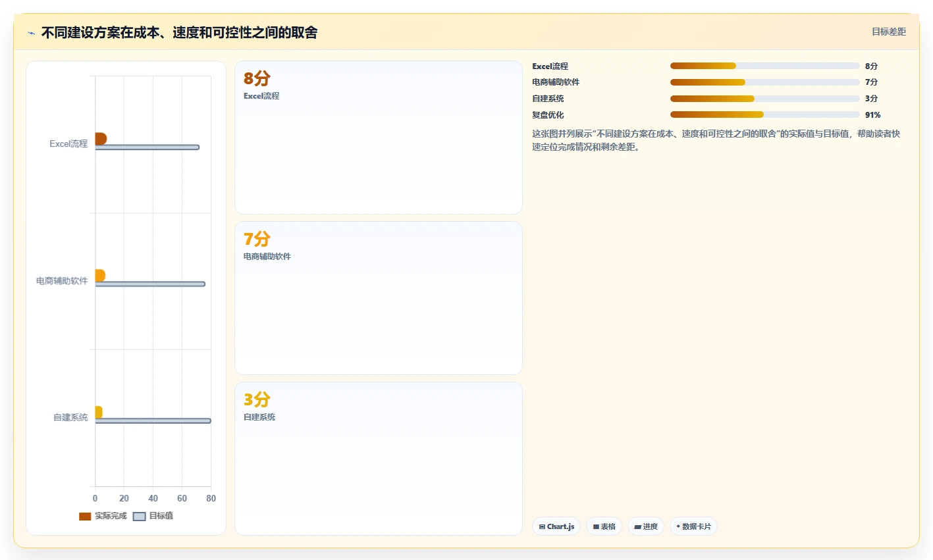
Task: Click the 电商辅助软件 actual bar in chart
Action: [100, 276]
